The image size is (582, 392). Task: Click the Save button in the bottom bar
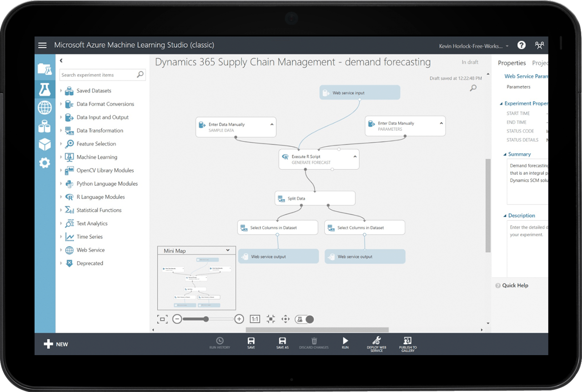coord(251,343)
